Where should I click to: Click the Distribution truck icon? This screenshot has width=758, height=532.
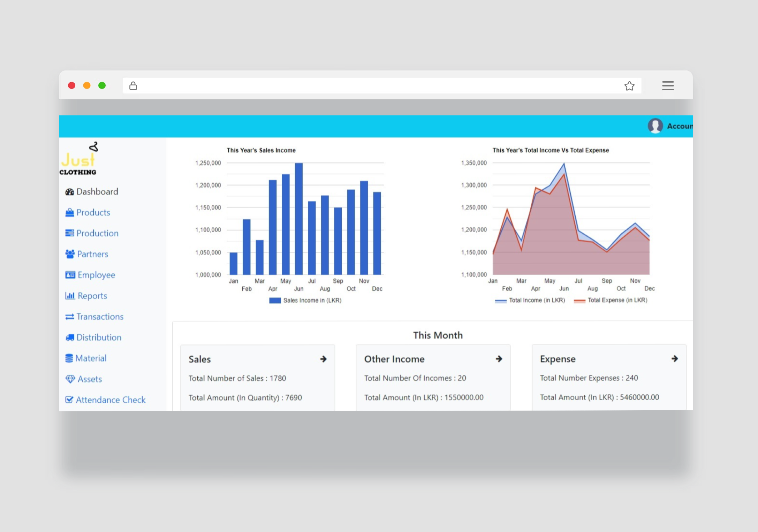click(70, 337)
